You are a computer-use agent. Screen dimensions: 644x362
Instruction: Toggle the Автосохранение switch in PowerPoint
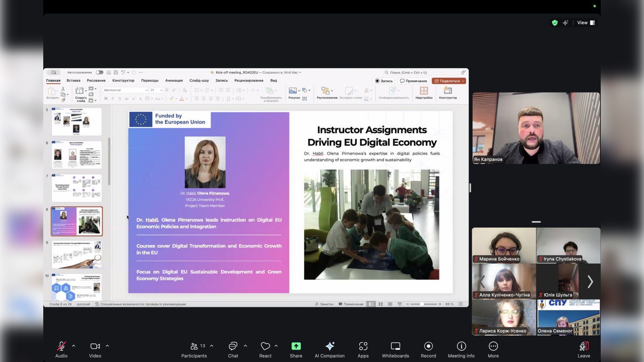tap(100, 72)
